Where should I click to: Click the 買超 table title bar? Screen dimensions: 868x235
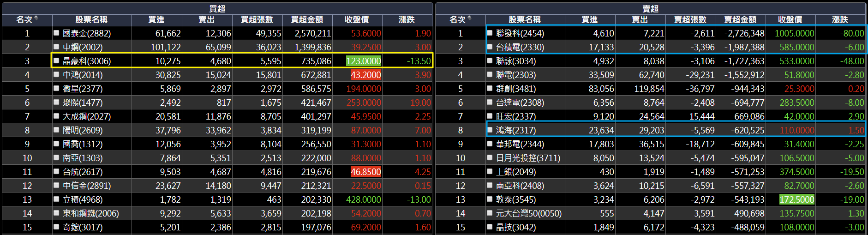tap(217, 8)
